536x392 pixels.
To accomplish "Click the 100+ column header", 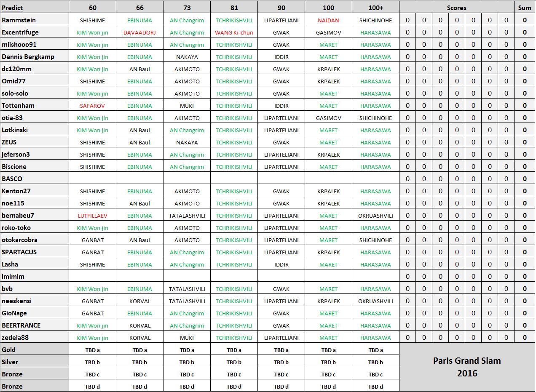I will tap(375, 8).
